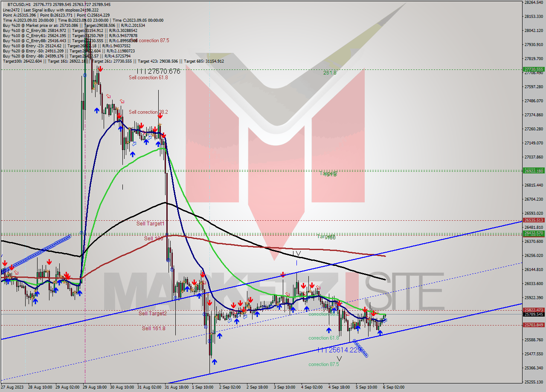Click the green 27730.555 price tag

click(x=534, y=69)
